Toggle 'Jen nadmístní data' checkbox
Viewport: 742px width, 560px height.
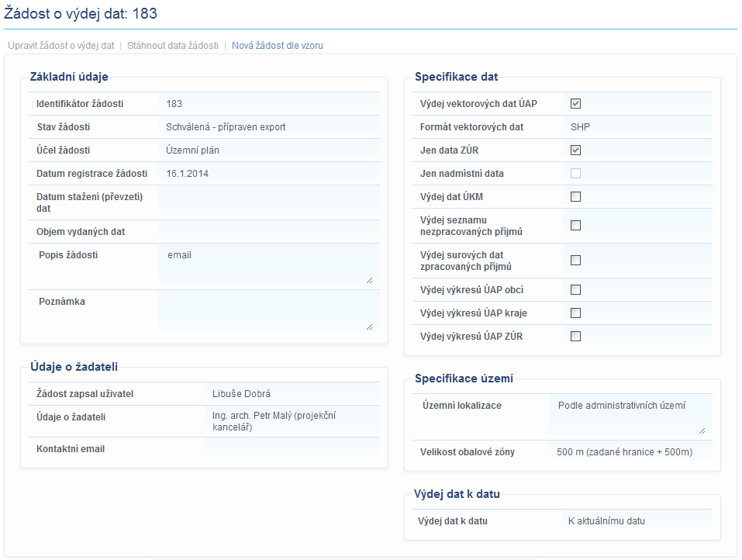tap(575, 174)
